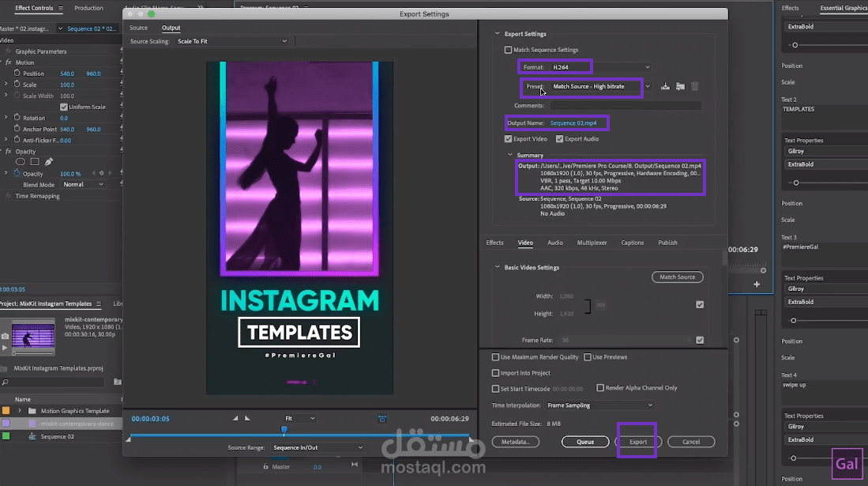The height and width of the screenshot is (486, 868).
Task: Click the Opacity fx toggle icon
Action: click(9, 151)
